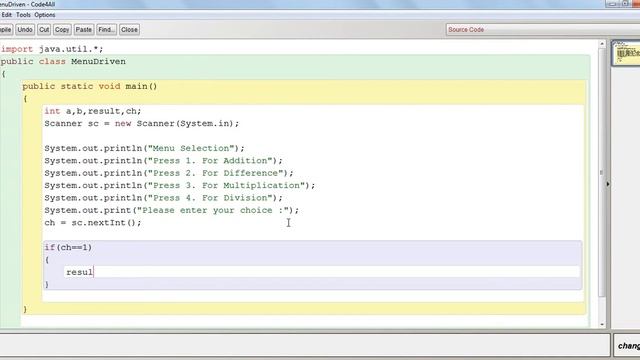640x360 pixels.
Task: Click the editor scrollbar down arrow
Action: click(x=602, y=324)
